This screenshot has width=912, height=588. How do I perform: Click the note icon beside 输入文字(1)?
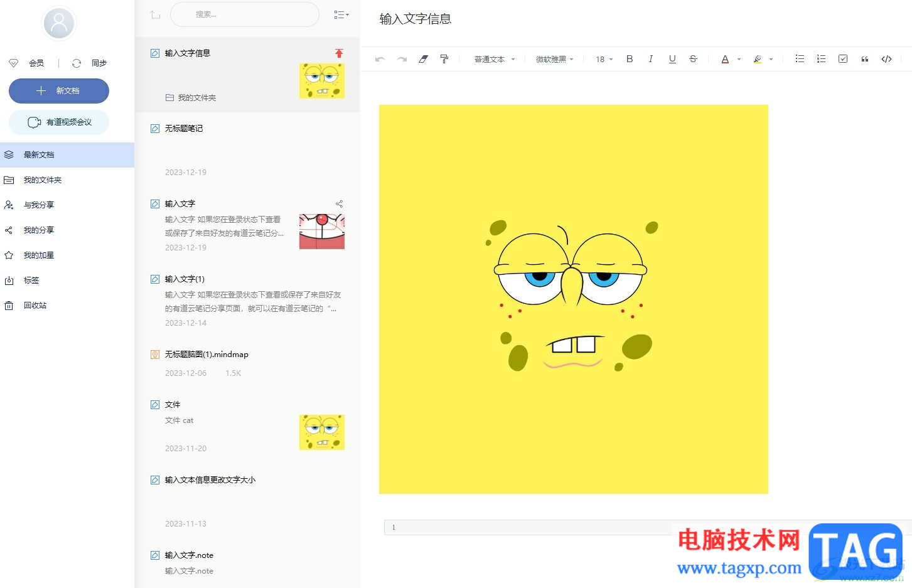coord(155,279)
